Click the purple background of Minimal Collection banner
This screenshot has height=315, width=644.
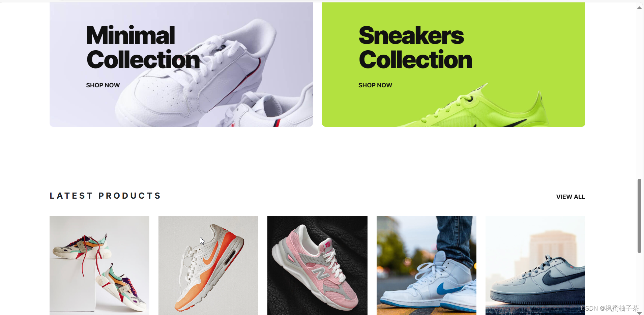(67, 108)
